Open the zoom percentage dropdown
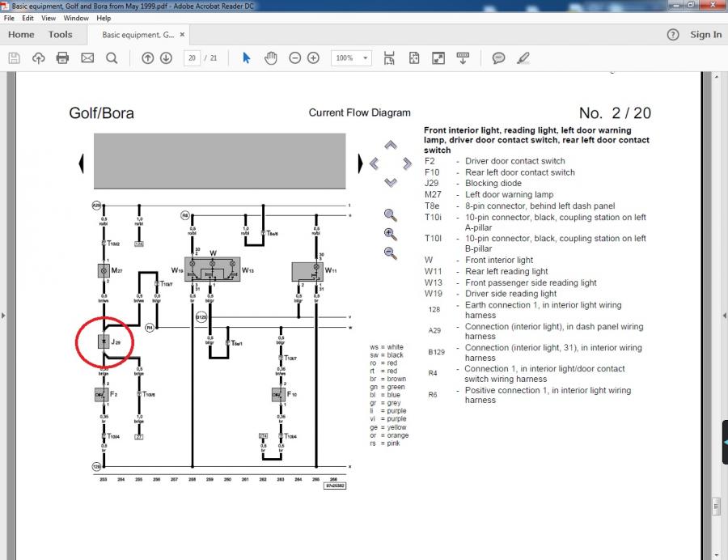This screenshot has width=728, height=560. (x=366, y=58)
